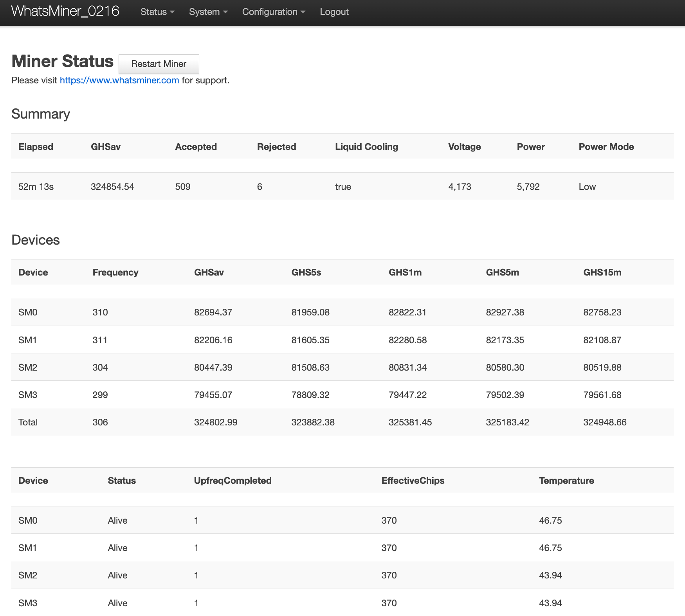
Task: Open the System dropdown menu
Action: coord(208,12)
